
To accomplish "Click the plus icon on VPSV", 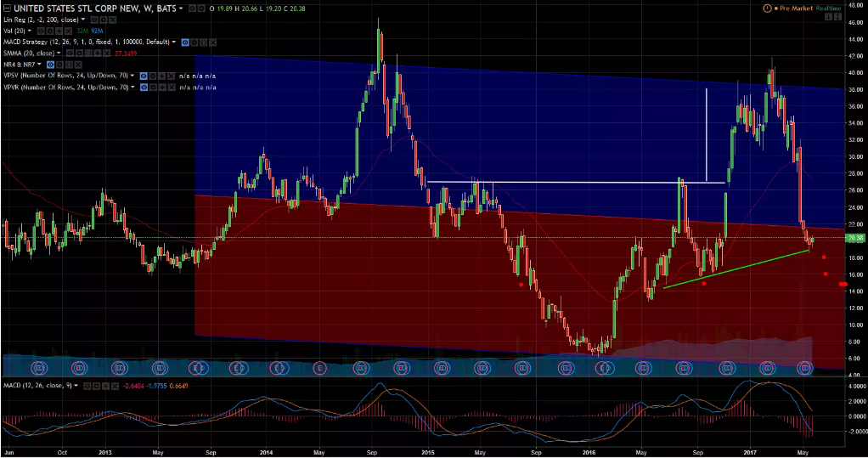I will (x=162, y=76).
